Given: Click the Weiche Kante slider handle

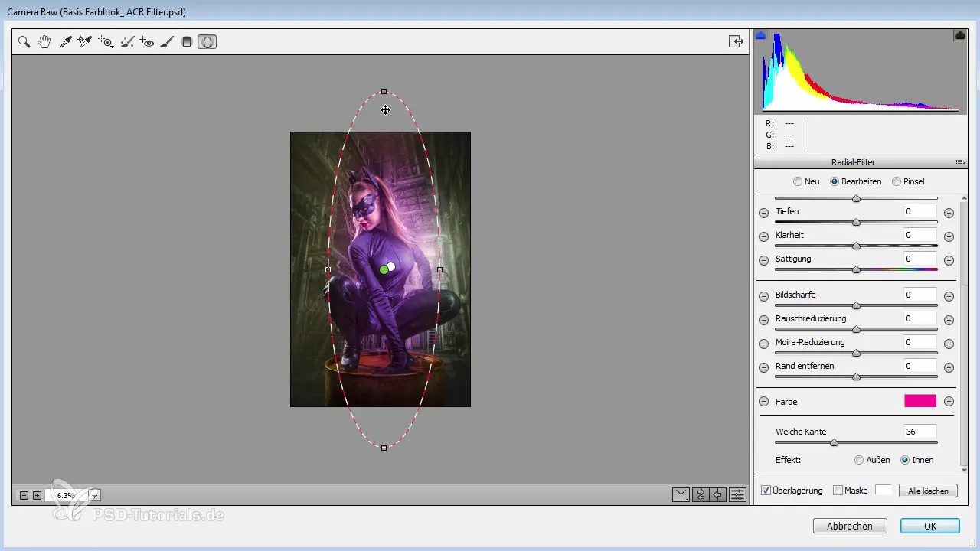Looking at the screenshot, I should coord(834,442).
